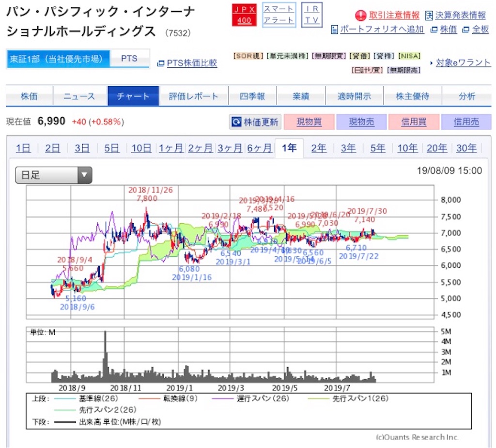
Task: Click the 信用売 button
Action: 466,122
